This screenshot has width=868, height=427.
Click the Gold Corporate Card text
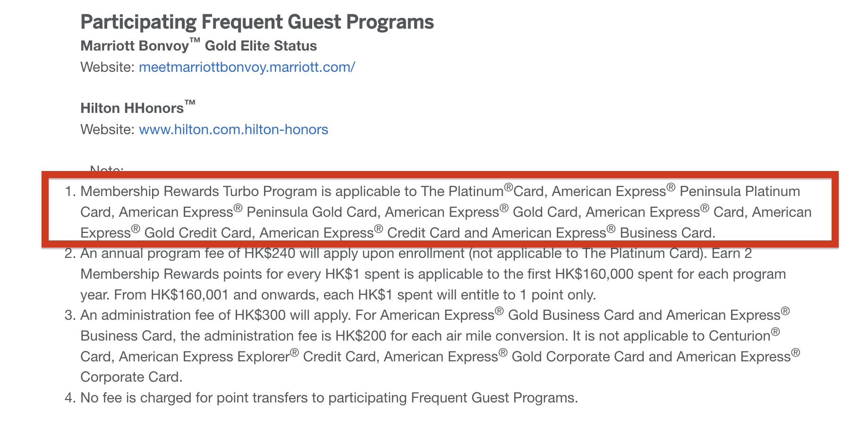point(578,356)
